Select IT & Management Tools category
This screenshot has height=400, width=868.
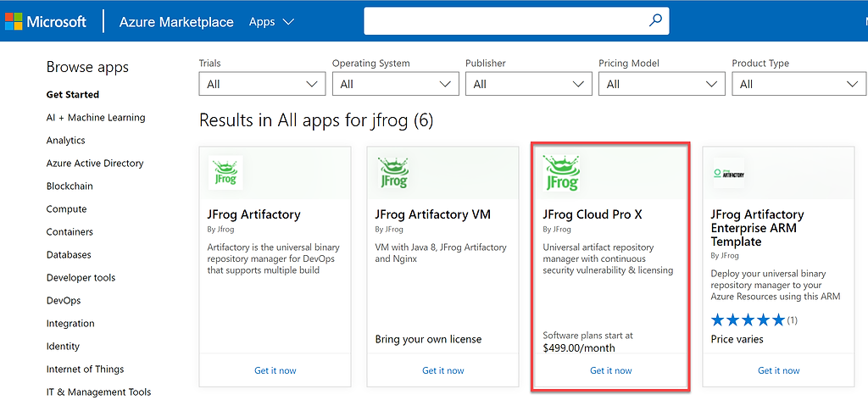[x=98, y=392]
